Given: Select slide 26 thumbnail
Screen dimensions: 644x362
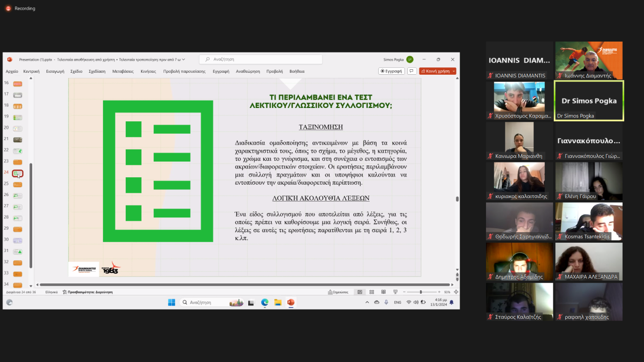Looking at the screenshot, I should click(17, 195).
